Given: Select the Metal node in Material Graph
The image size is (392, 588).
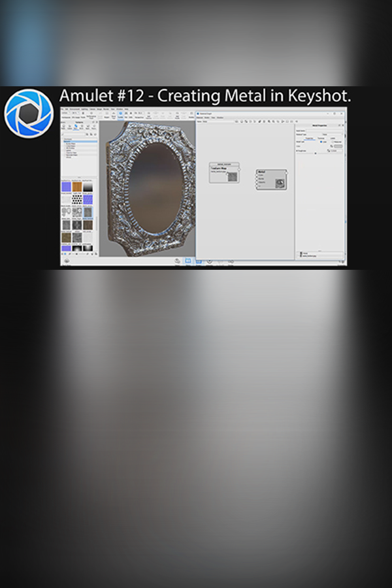Looking at the screenshot, I should [x=272, y=180].
